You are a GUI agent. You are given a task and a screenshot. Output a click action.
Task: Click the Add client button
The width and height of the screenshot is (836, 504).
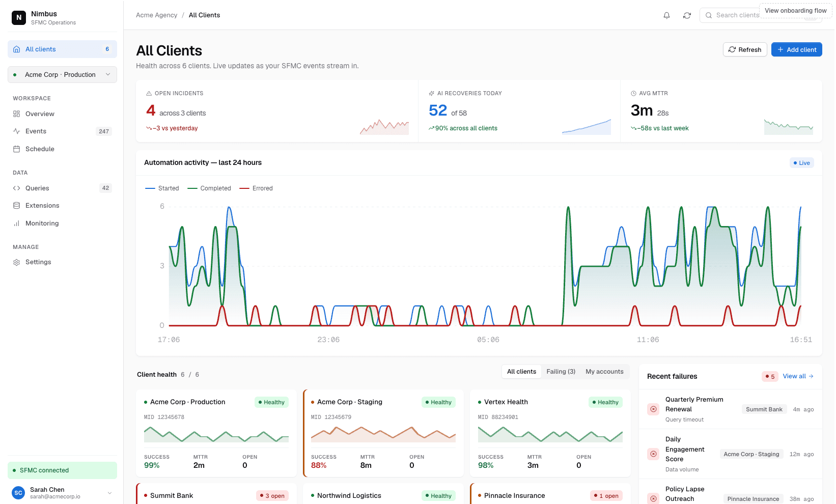click(797, 49)
